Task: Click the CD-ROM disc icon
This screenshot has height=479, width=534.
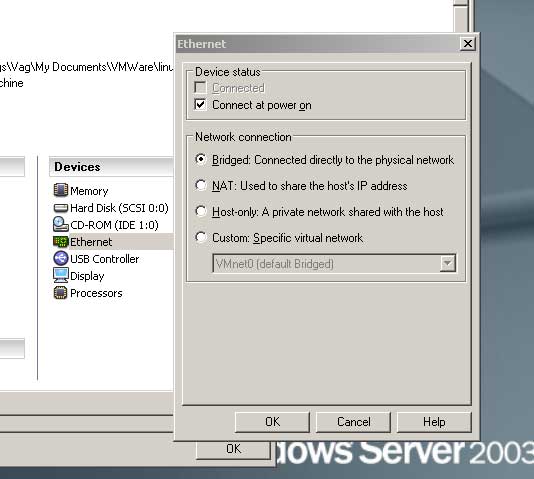Action: (61, 224)
